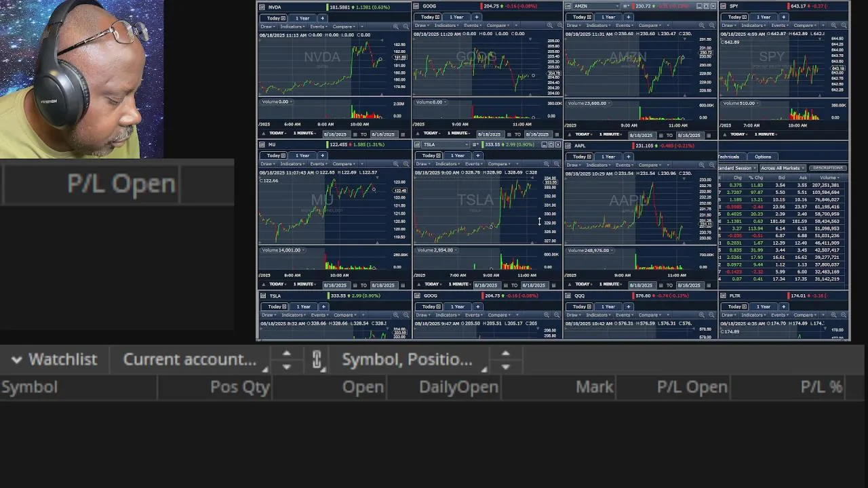
Task: Switch SPY chart to 1 Year tab
Action: click(764, 17)
